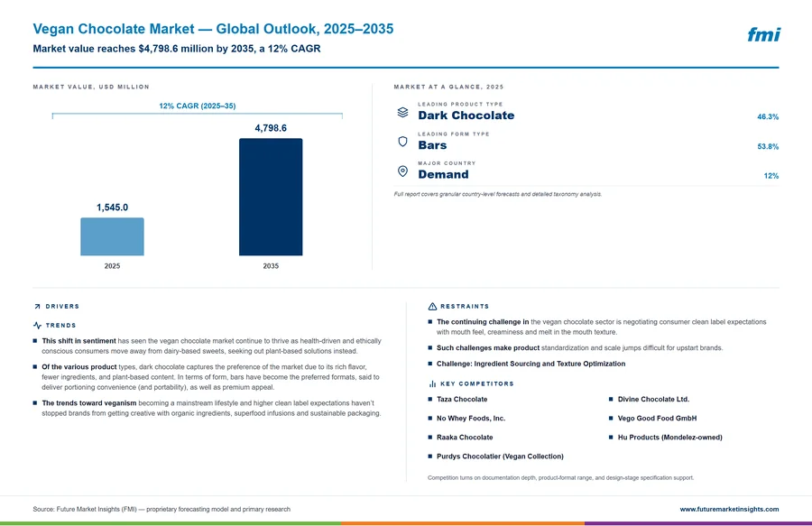812x526 pixels.
Task: Click the Vegan Chocolate Market title
Action: 213,29
